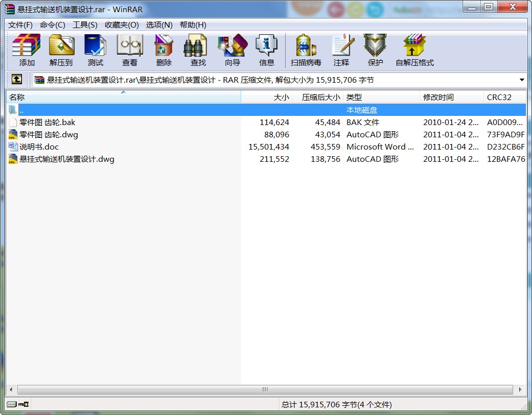Select the file 说明书.doc
The height and width of the screenshot is (415, 532).
[x=39, y=147]
